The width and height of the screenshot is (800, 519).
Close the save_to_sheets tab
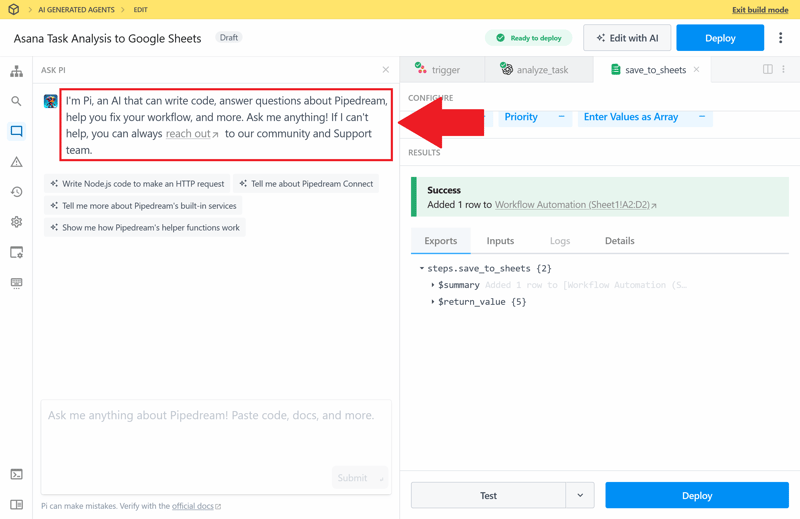pyautogui.click(x=696, y=69)
